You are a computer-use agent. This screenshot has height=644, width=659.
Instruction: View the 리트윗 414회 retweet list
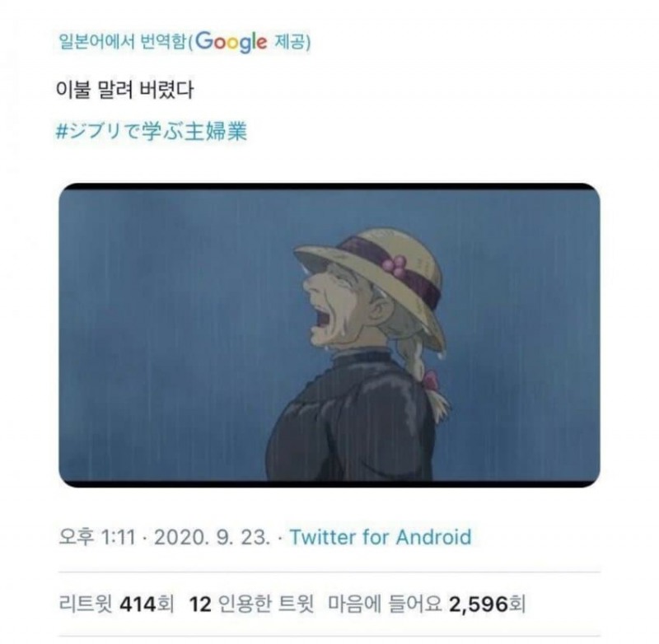pos(116,604)
